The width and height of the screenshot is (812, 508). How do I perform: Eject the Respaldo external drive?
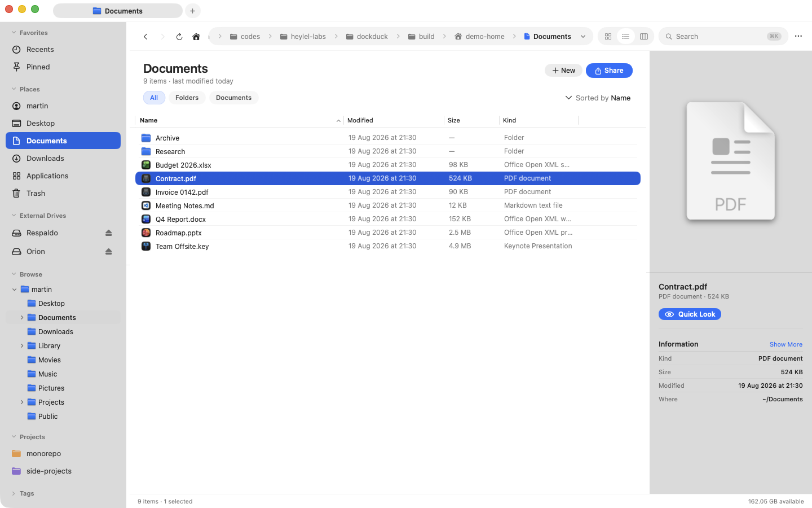(109, 233)
